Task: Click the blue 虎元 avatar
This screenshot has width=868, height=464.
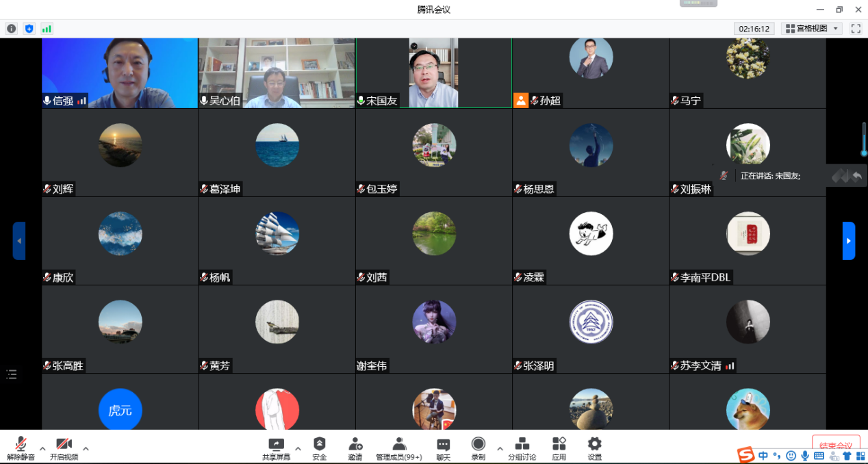Action: tap(120, 409)
